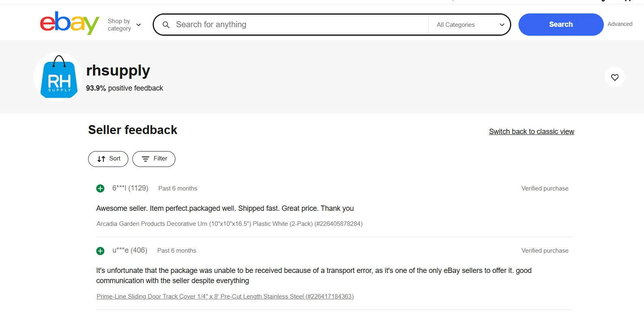Save seller with heart icon

click(x=615, y=77)
